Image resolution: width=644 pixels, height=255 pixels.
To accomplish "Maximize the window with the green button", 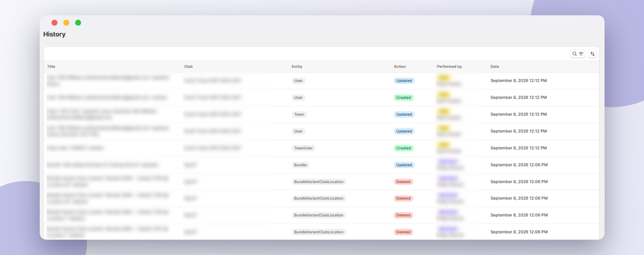I will 78,23.
